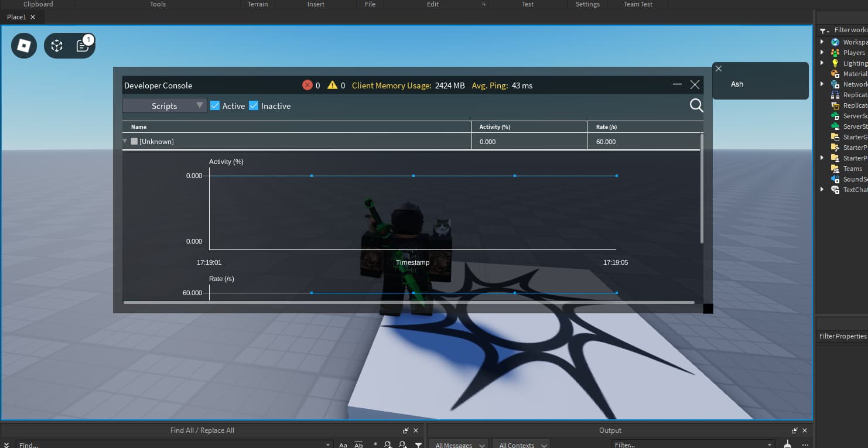The image size is (868, 448).
Task: Enable the Active scripts checkbox
Action: (x=215, y=105)
